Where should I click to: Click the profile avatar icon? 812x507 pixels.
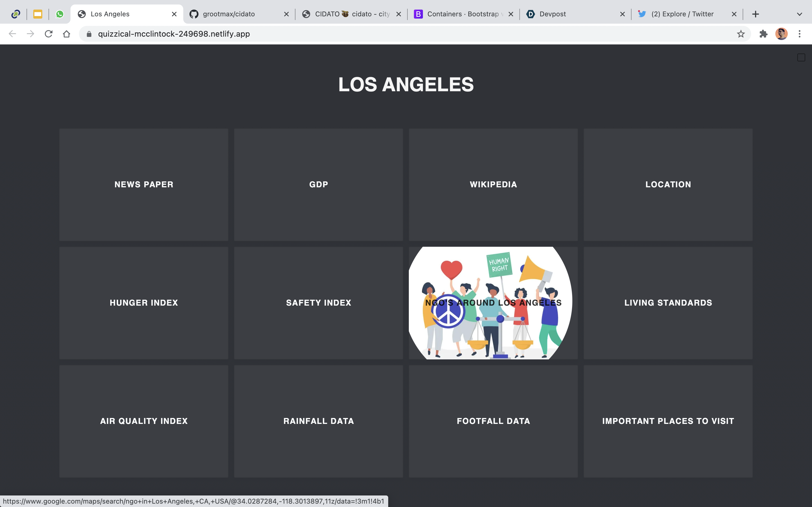click(x=782, y=34)
